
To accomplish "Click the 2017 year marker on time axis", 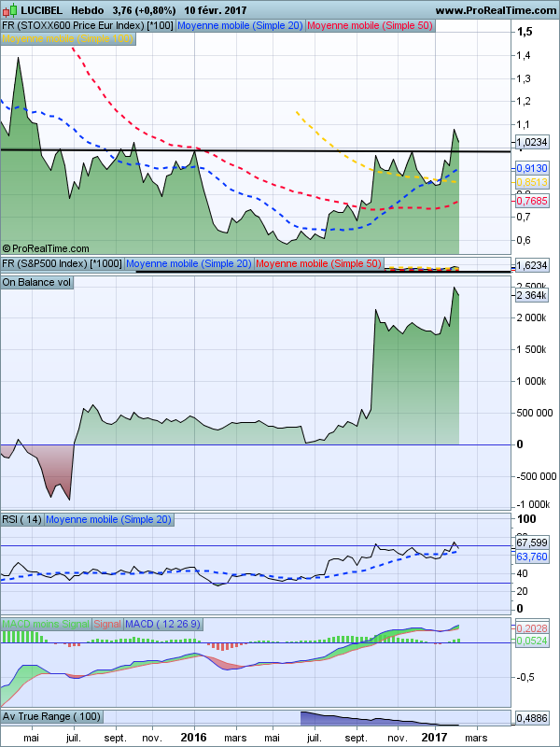I will point(435,737).
